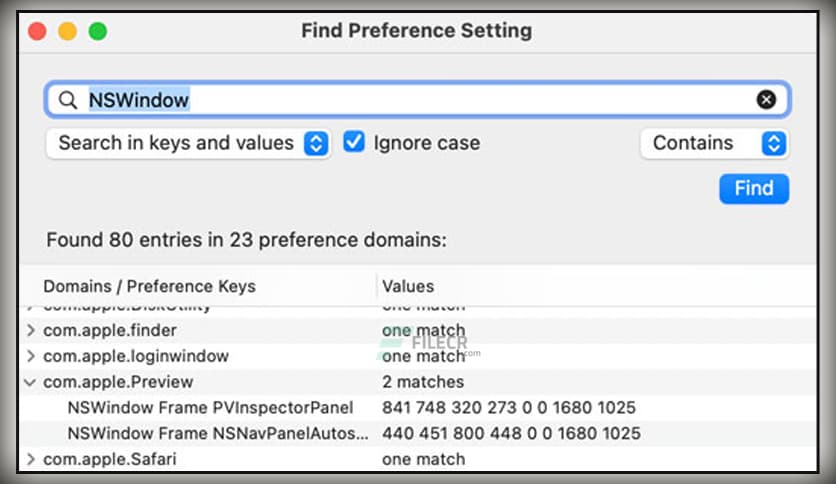Toggle the Ignore case checkbox
This screenshot has height=484, width=836.
pyautogui.click(x=353, y=142)
